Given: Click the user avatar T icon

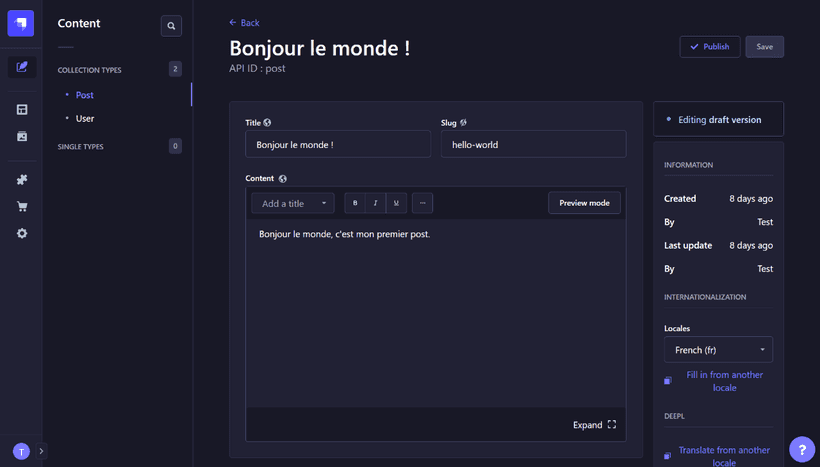Looking at the screenshot, I should (21, 451).
